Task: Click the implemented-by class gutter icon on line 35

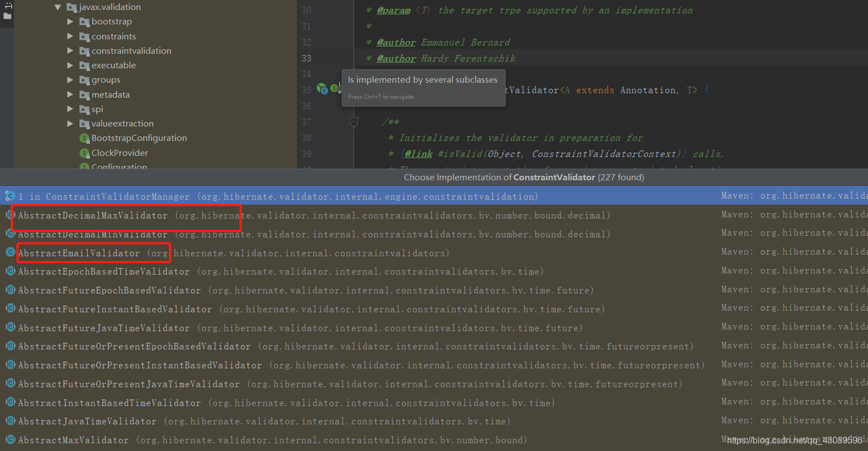Action: (x=322, y=88)
